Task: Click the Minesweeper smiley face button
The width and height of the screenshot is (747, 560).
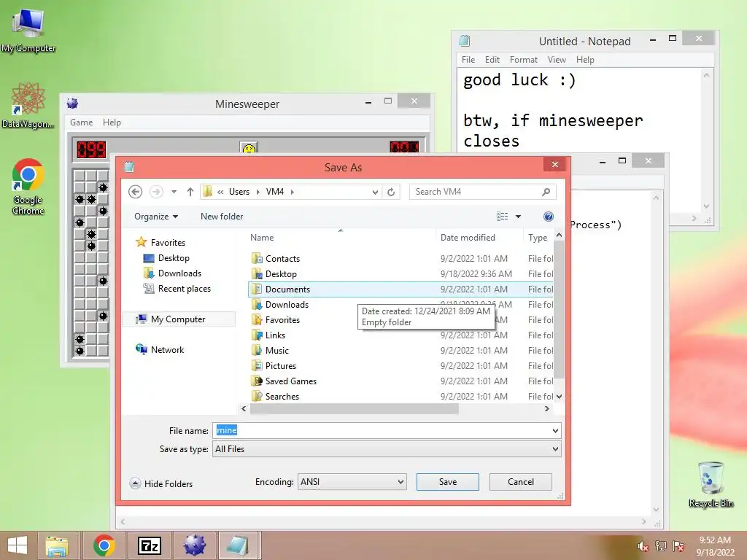Action: [x=249, y=148]
